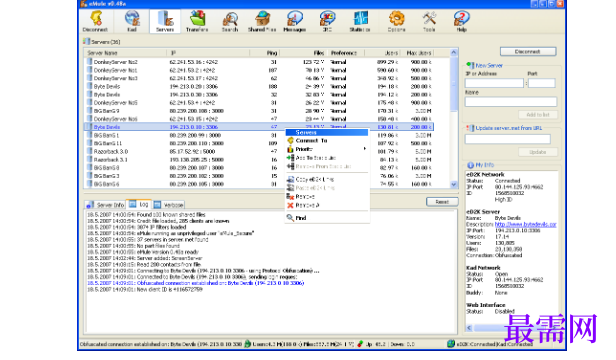Select the BiG BanG 8 row
The image size is (616, 360).
point(258,168)
